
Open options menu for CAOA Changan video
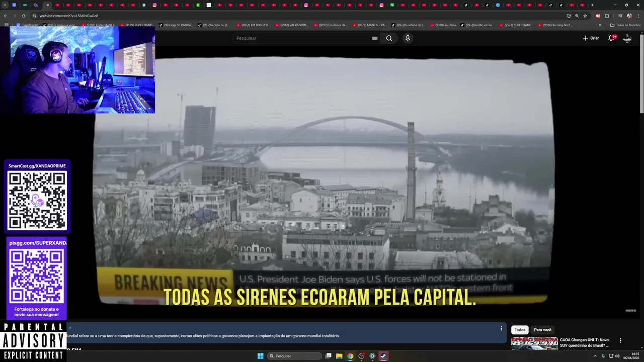coord(620,340)
